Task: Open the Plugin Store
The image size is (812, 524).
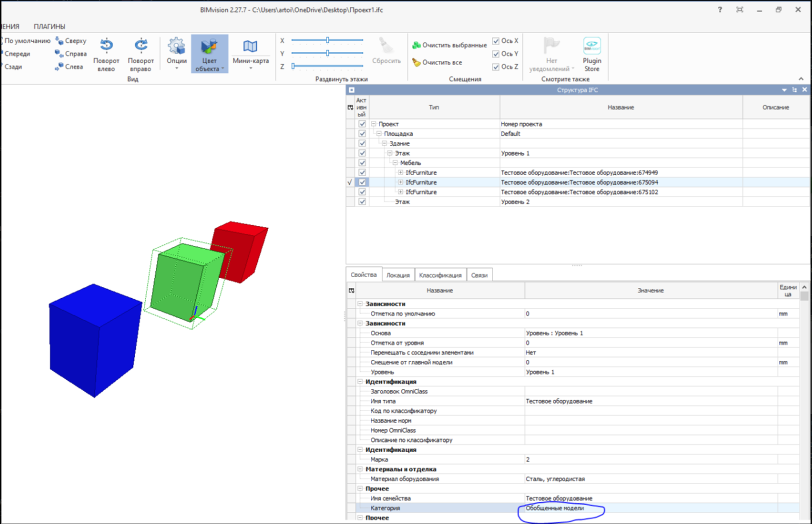Action: (592, 44)
